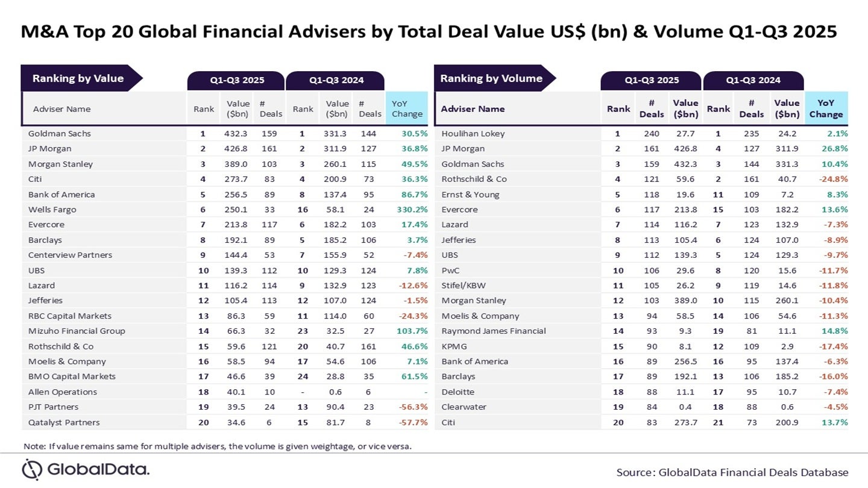This screenshot has width=868, height=488.
Task: Click the Centerview Partners adviser name
Action: click(x=70, y=255)
